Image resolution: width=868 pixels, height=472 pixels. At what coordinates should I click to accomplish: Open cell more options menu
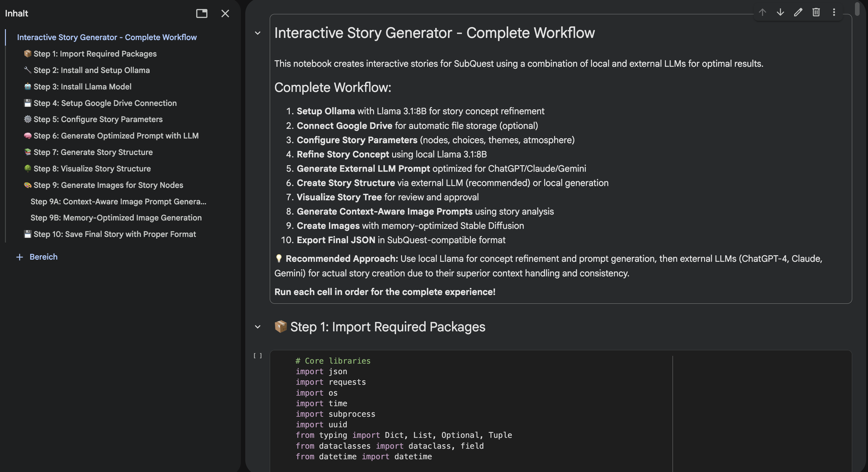(x=834, y=12)
